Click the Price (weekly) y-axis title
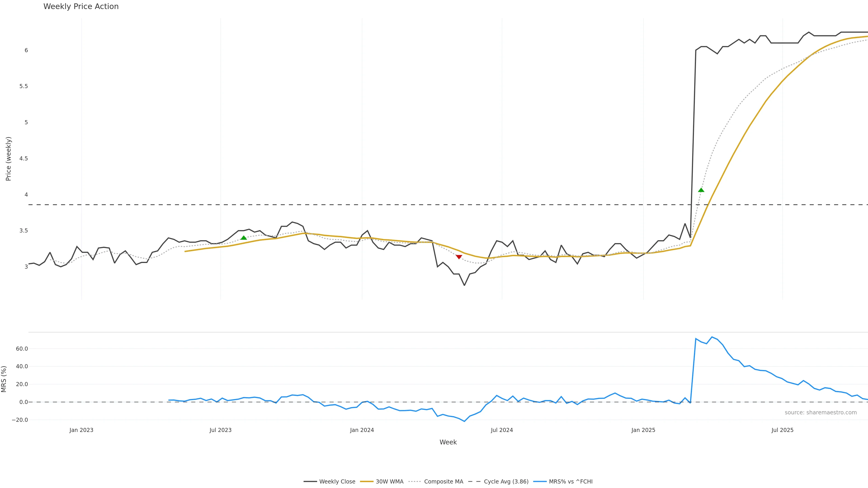 point(8,159)
